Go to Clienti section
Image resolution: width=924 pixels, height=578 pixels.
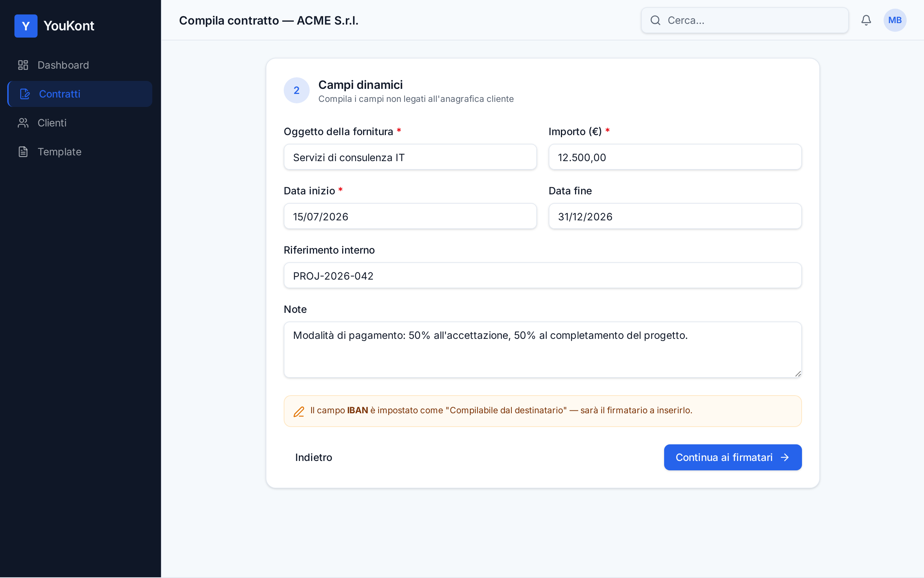click(80, 123)
